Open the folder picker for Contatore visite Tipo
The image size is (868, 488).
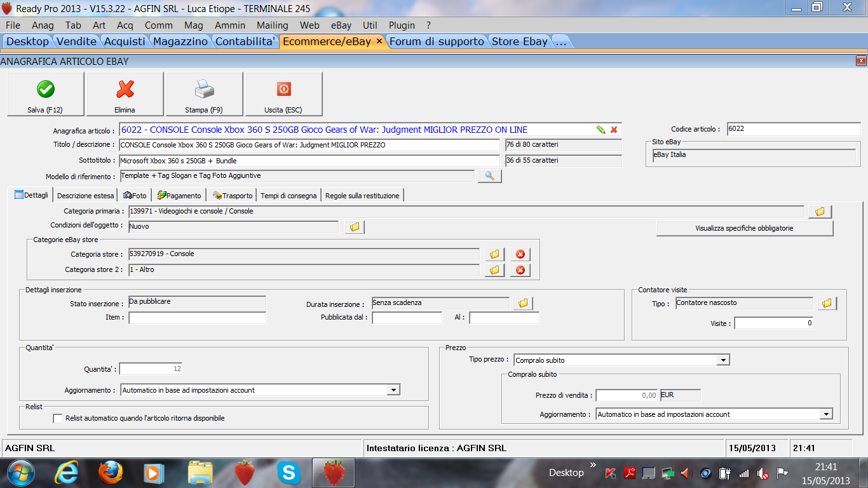pos(827,303)
